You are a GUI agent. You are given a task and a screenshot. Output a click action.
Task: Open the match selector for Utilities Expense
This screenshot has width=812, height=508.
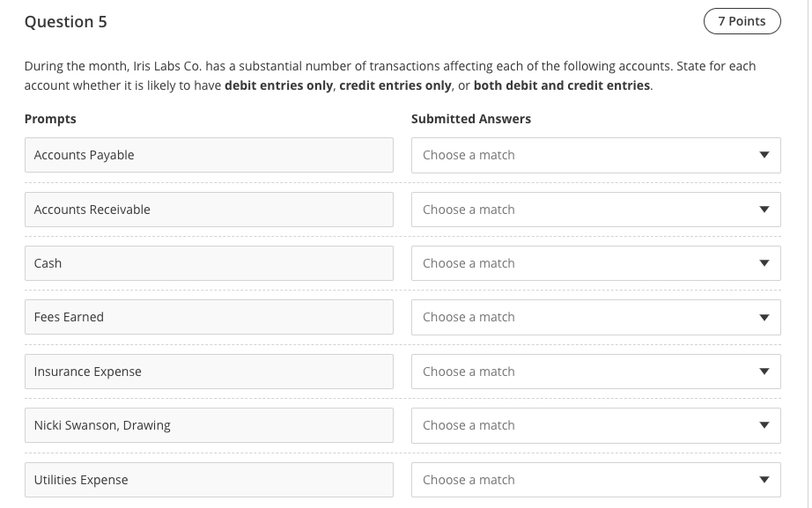pos(595,480)
